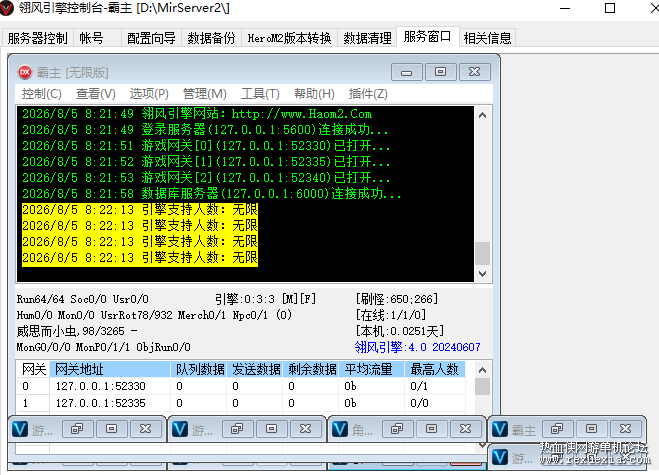Click V icon of minimized 霸主 window
Viewport: 659px width, 475px height.
pos(500,429)
